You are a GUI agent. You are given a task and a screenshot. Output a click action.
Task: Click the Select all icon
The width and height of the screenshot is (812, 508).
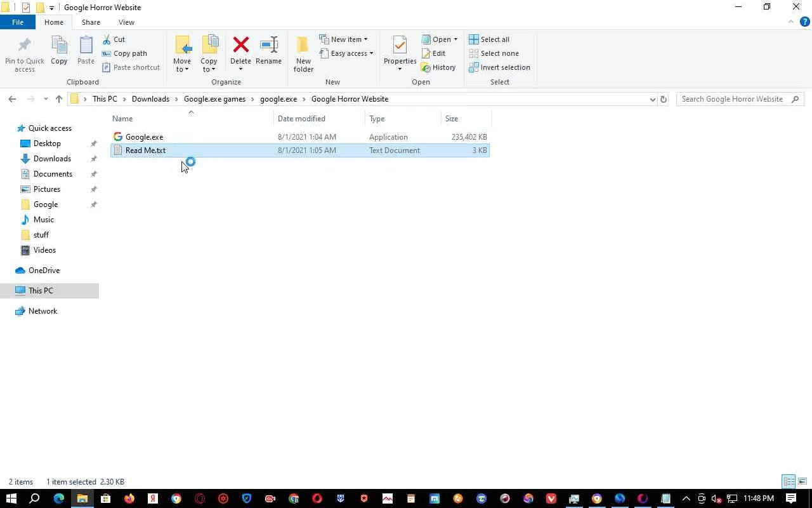pyautogui.click(x=474, y=39)
